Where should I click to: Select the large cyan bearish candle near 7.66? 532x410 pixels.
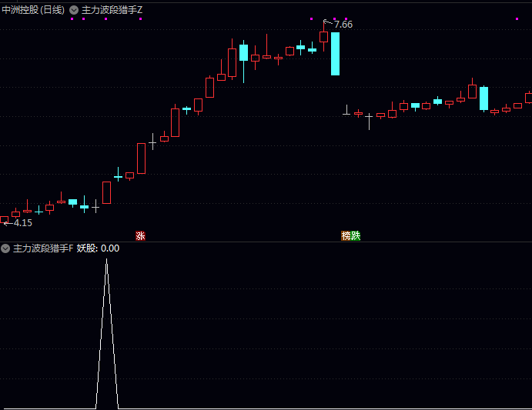pyautogui.click(x=335, y=54)
